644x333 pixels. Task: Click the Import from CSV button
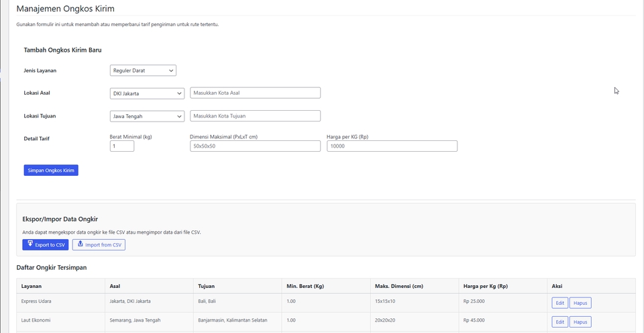(99, 244)
